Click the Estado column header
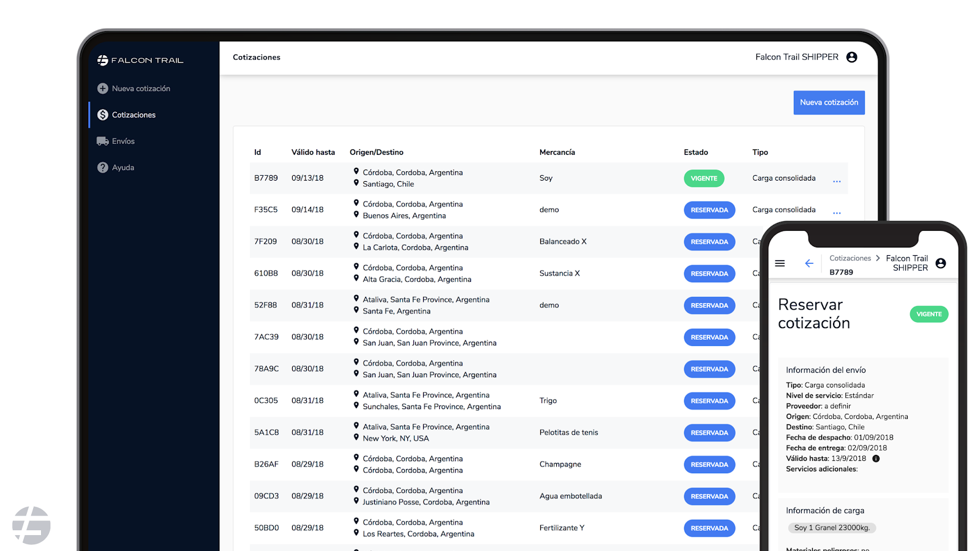980x551 pixels. coord(696,152)
